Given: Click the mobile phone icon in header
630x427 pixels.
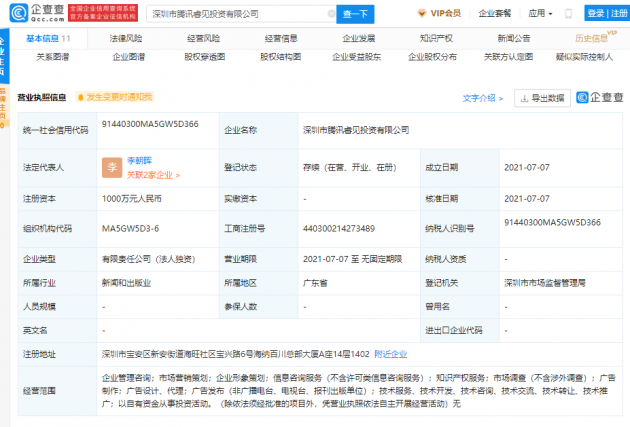Looking at the screenshot, I should (568, 14).
